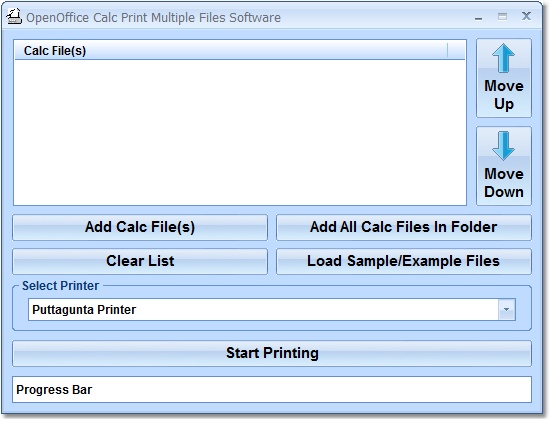Click the blank header section right of divider
The image size is (550, 421).
(x=456, y=51)
